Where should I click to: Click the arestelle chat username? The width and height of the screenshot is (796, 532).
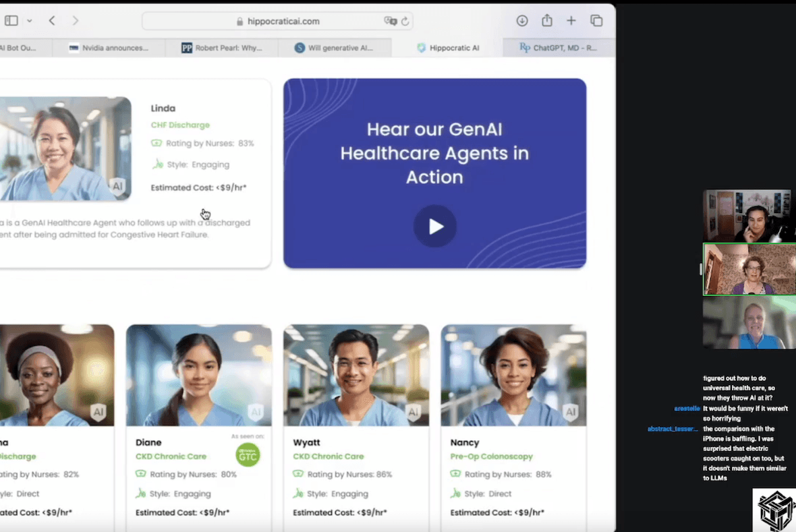point(687,409)
